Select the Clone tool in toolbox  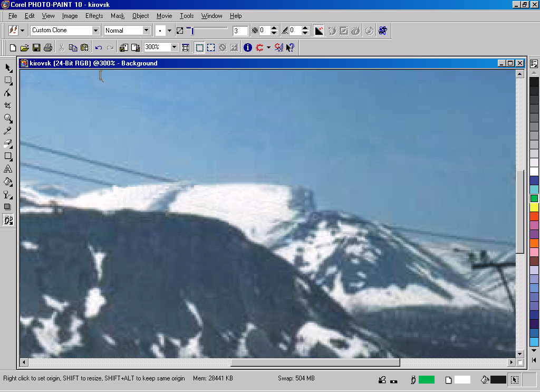point(8,219)
